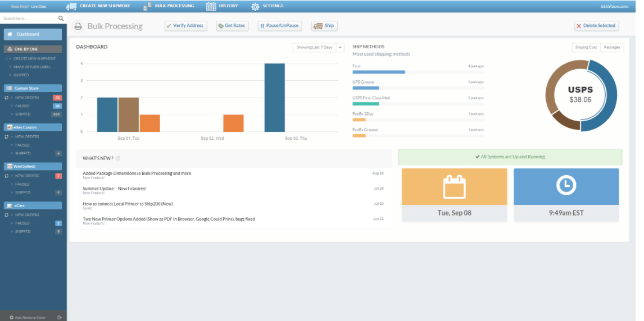Open external link icon next to What's New
Image resolution: width=644 pixels, height=321 pixels.
(x=118, y=158)
